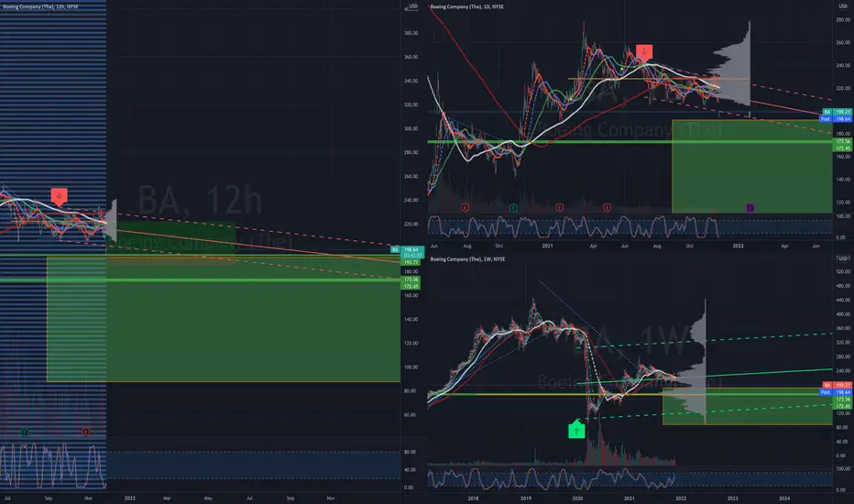This screenshot has height=504, width=854.
Task: Open USD currency selector on 1W chart
Action: (x=843, y=258)
